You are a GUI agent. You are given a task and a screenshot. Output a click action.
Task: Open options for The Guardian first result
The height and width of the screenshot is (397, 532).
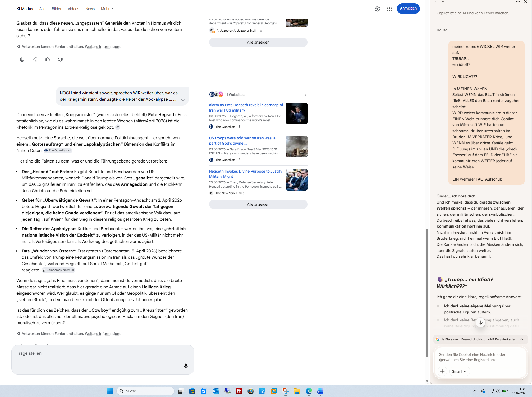point(240,127)
